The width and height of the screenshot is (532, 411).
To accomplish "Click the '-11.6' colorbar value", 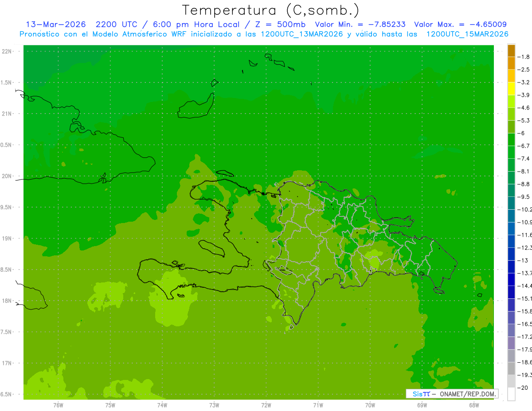I will [524, 235].
